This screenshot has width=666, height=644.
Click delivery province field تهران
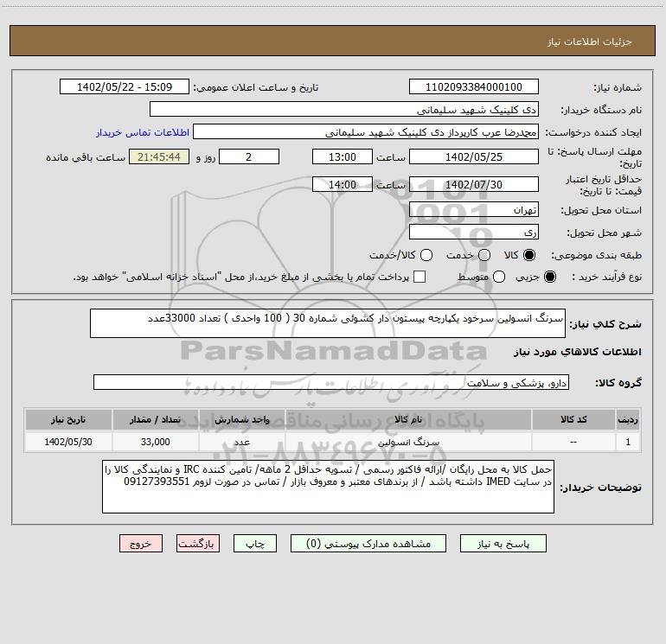click(x=474, y=210)
